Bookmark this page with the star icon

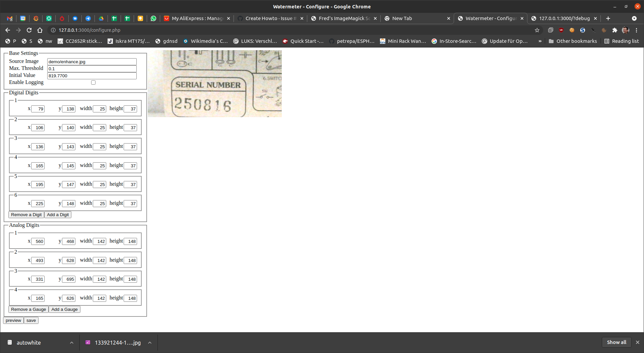click(537, 30)
